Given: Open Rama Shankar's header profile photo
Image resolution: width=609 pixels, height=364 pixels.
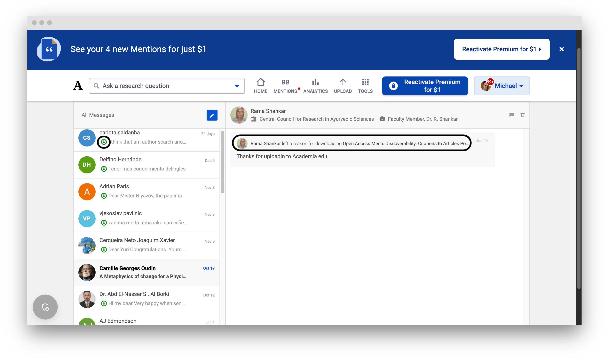Looking at the screenshot, I should pos(239,115).
